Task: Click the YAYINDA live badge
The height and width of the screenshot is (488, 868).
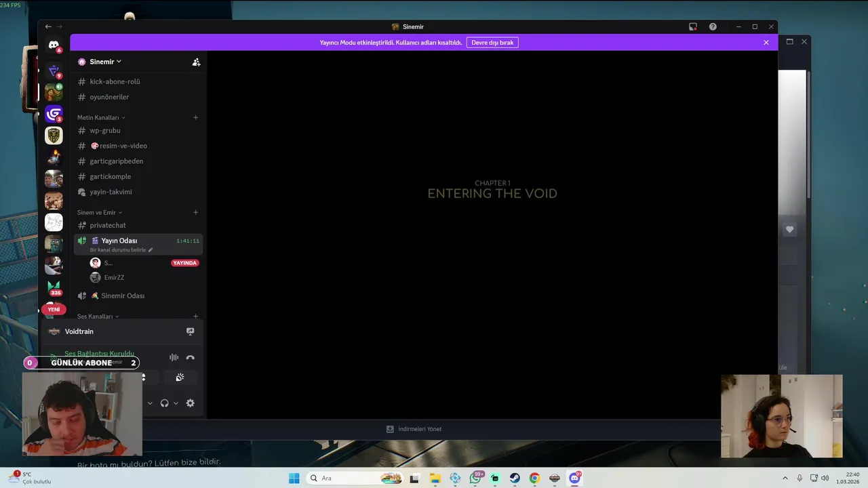Action: click(185, 263)
